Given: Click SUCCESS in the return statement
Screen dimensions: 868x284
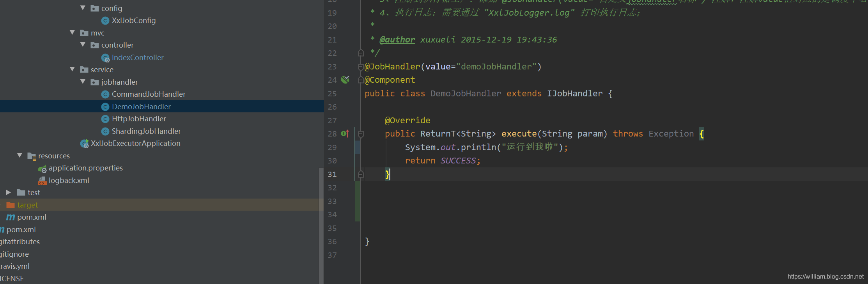Looking at the screenshot, I should [x=458, y=161].
